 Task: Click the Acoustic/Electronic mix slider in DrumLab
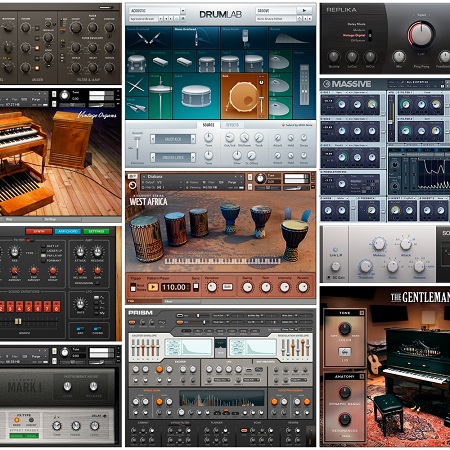click(x=137, y=148)
